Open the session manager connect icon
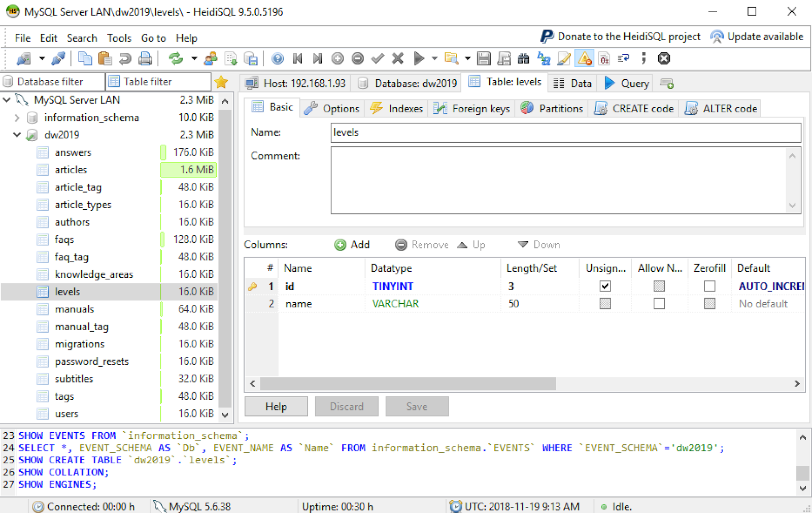Screen dimensions: 812x513 point(24,59)
